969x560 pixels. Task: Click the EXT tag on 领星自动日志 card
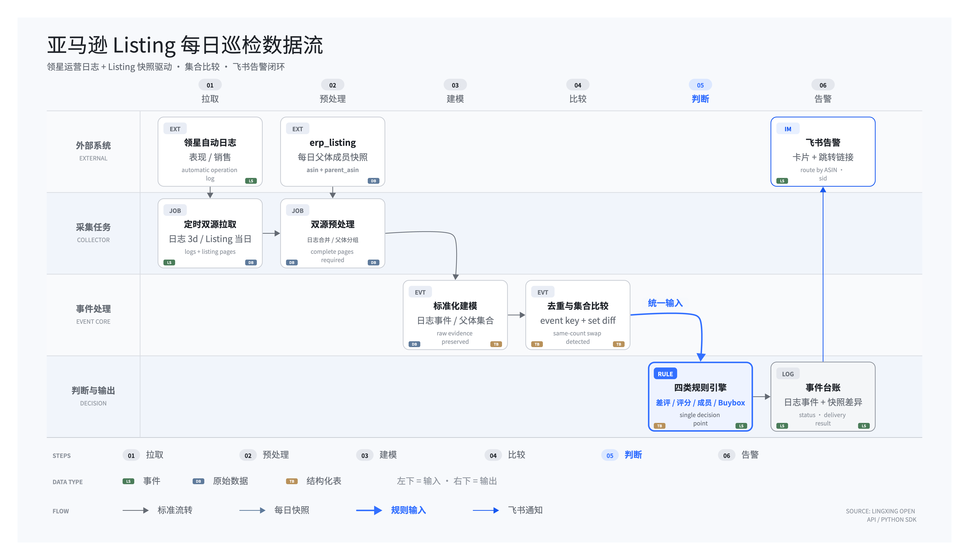point(175,129)
